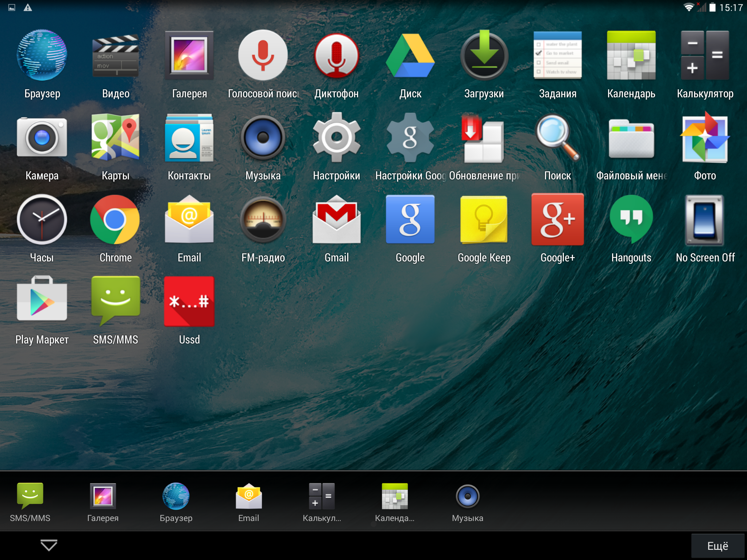The image size is (747, 560).
Task: Launch Google Keep notes app
Action: (484, 229)
